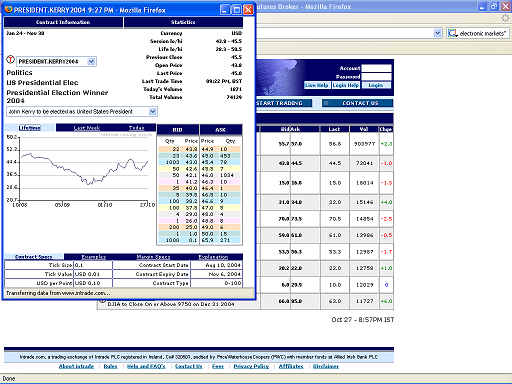This screenshot has height=384, width=512.
Task: Click the Contract Information header
Action: coord(63,22)
